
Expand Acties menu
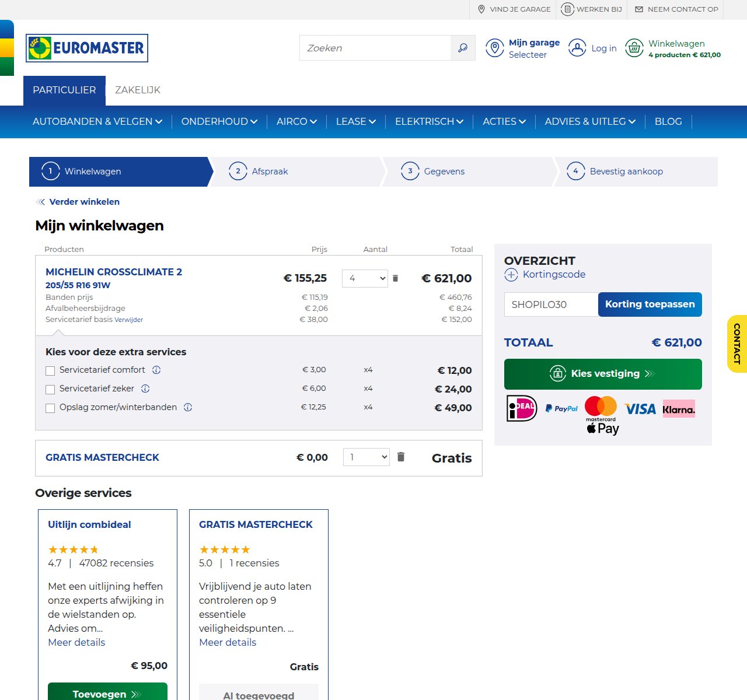(x=504, y=121)
